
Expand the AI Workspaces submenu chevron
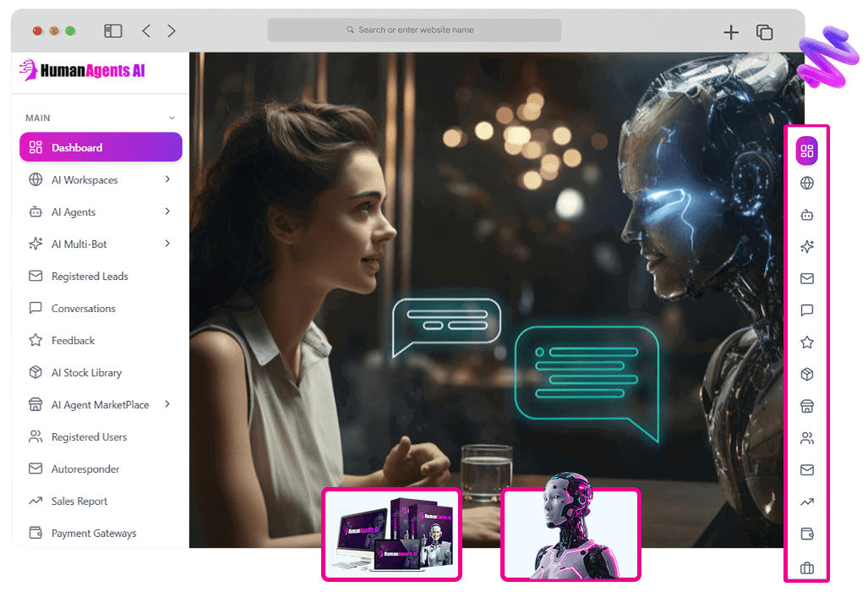[x=167, y=179]
